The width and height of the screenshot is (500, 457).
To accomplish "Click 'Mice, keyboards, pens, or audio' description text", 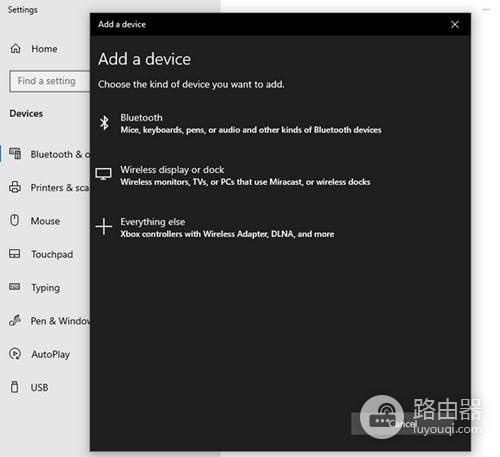I will 251,130.
